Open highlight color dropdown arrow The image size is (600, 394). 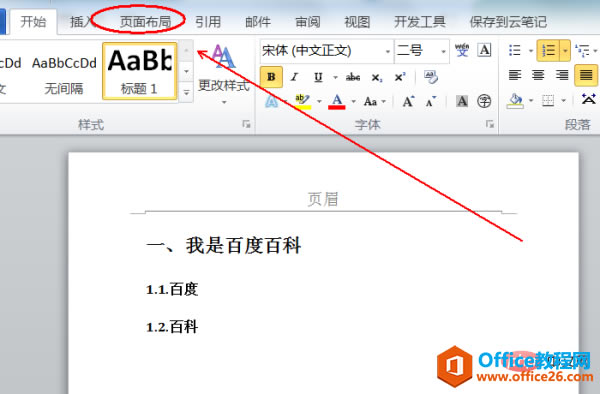point(319,102)
